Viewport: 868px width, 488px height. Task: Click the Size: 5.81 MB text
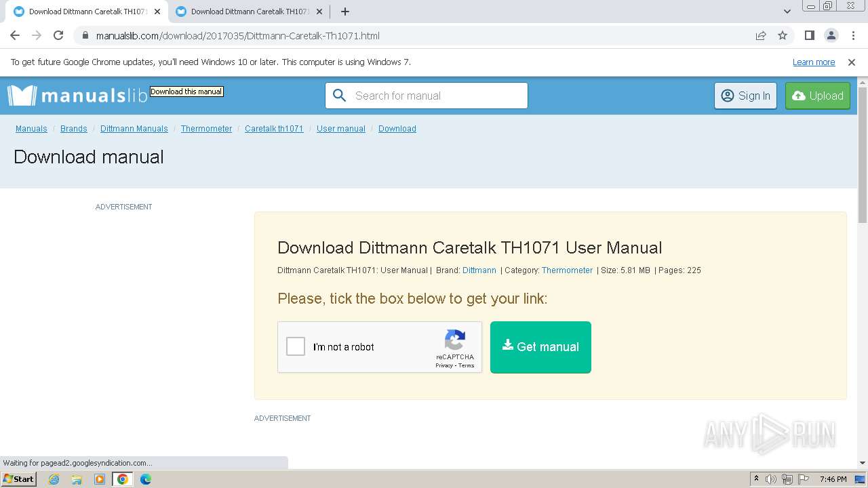click(625, 270)
